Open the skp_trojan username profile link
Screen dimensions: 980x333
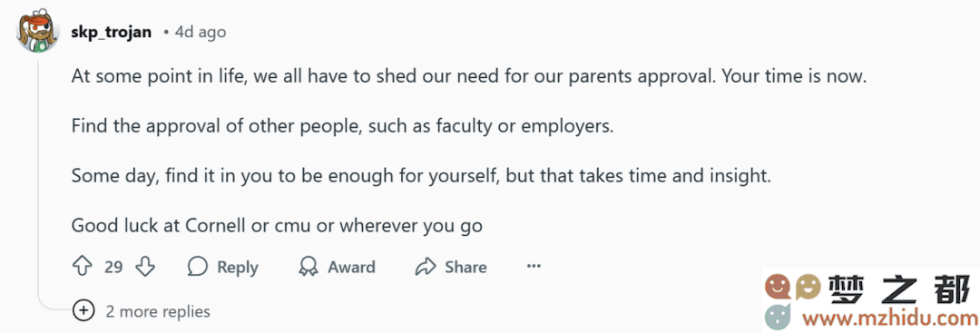112,32
